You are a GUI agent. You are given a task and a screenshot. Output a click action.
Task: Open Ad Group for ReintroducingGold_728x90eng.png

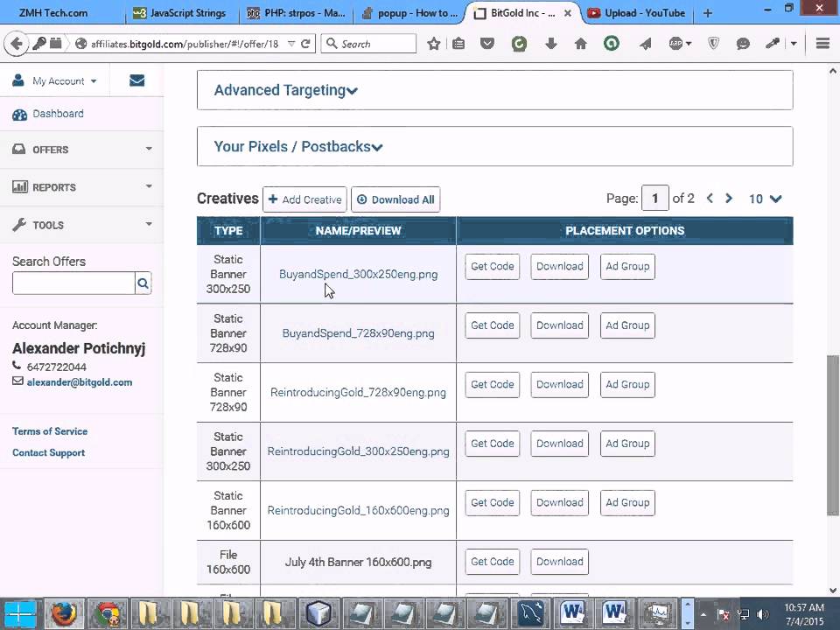[627, 385]
